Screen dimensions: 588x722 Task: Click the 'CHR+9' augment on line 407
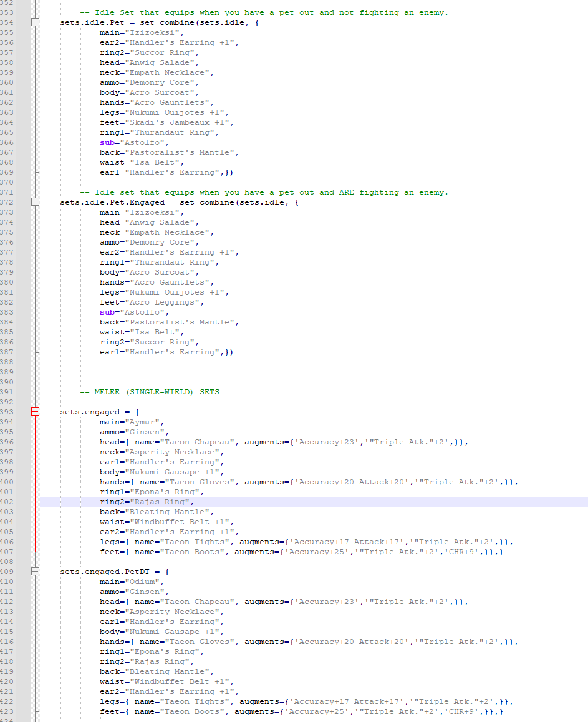(x=463, y=552)
